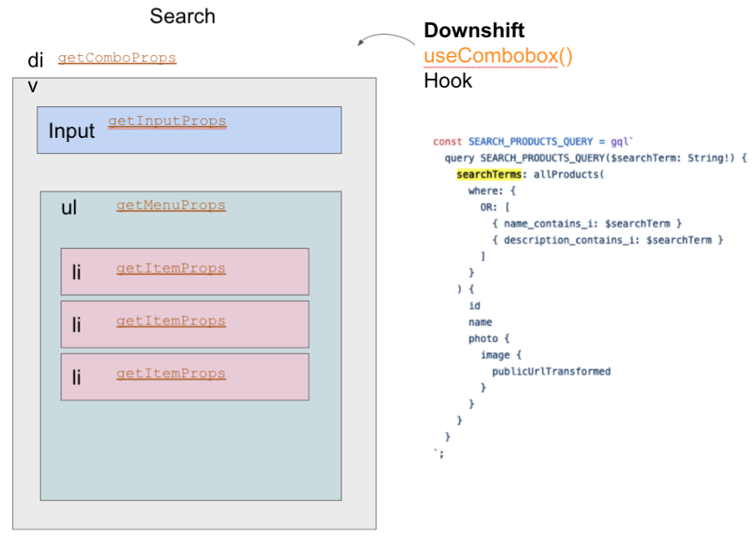Click the Search title label
Image resolution: width=756 pixels, height=540 pixels.
click(x=182, y=15)
